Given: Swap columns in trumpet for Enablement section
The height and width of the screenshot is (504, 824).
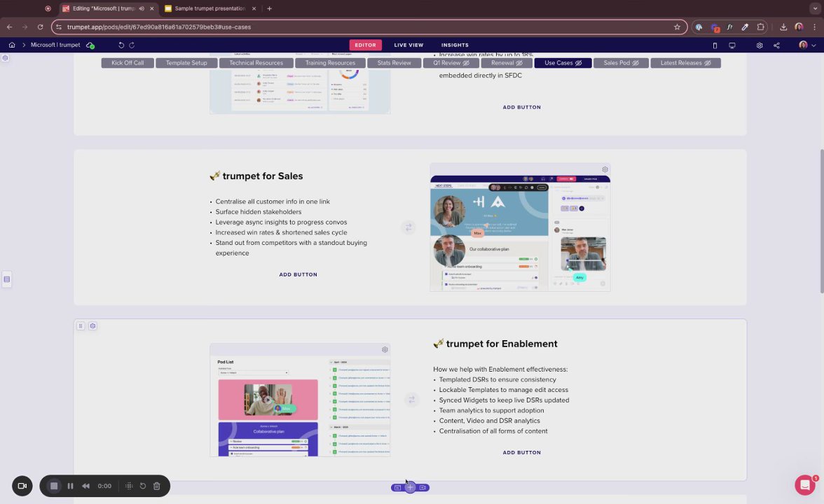Looking at the screenshot, I should tap(411, 400).
